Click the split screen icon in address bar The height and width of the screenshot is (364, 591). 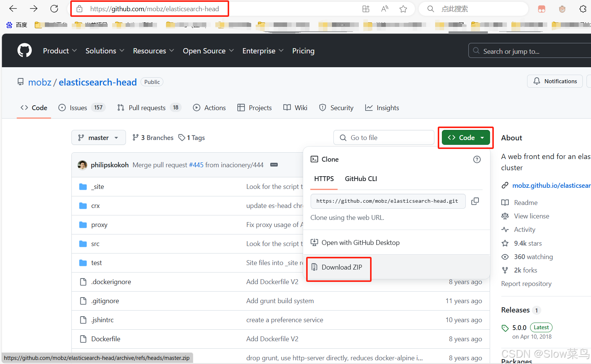[x=366, y=9]
